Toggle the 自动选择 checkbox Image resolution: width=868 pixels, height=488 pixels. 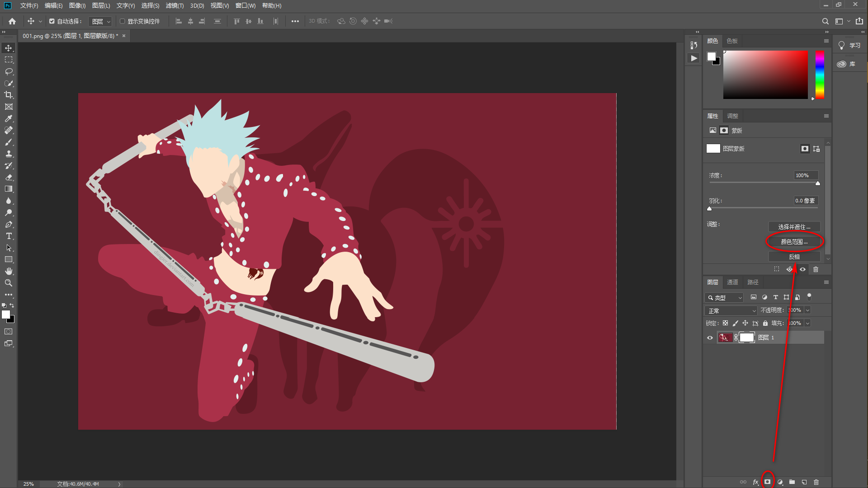tap(52, 21)
